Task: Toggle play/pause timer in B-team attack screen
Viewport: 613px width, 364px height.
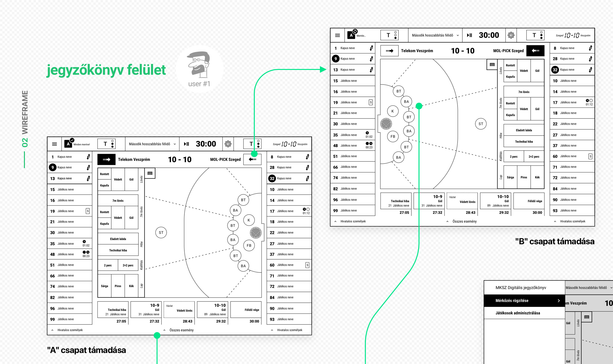Action: 470,35
